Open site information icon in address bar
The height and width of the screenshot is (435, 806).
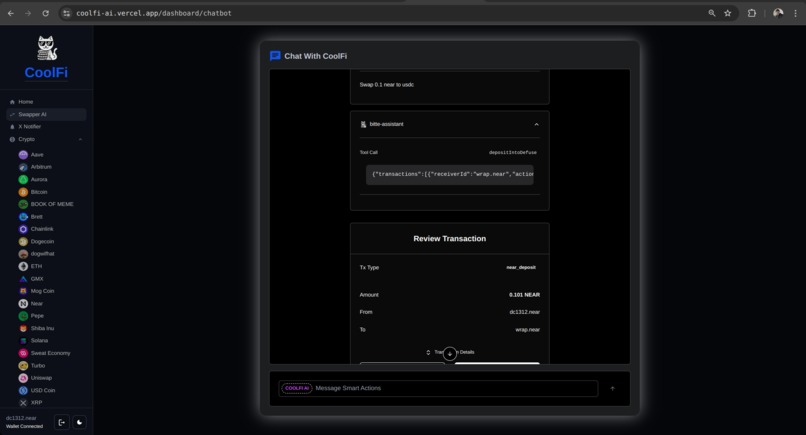[x=66, y=13]
